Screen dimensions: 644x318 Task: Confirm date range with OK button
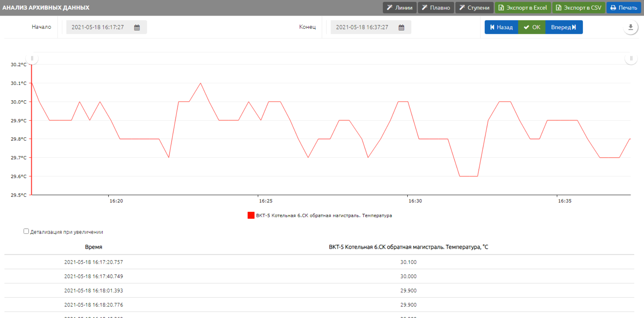click(532, 27)
